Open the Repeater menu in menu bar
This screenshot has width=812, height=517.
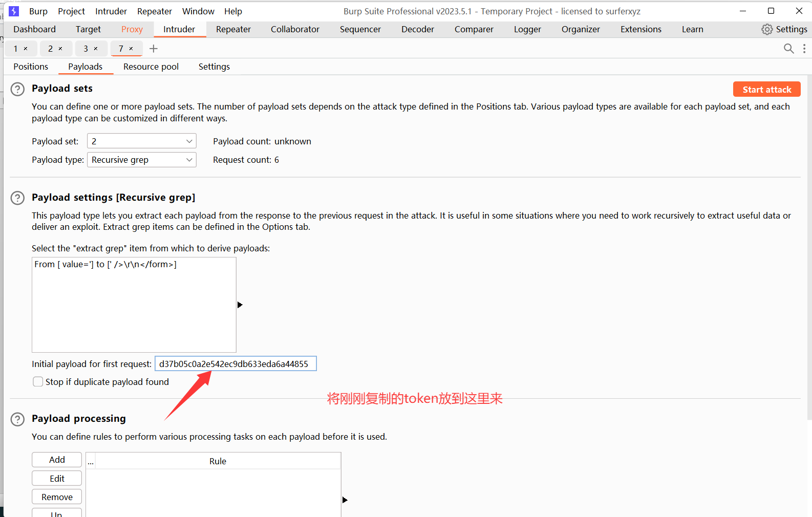pyautogui.click(x=155, y=11)
